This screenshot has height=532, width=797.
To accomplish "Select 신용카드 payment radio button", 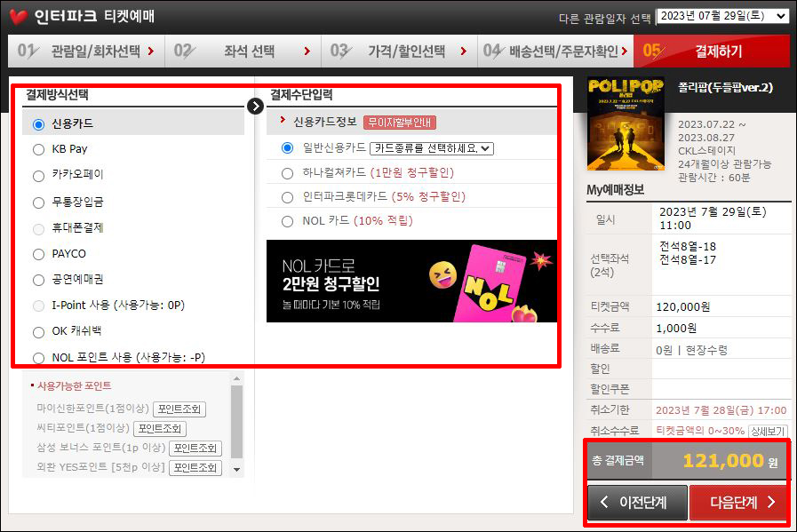I will click(38, 124).
